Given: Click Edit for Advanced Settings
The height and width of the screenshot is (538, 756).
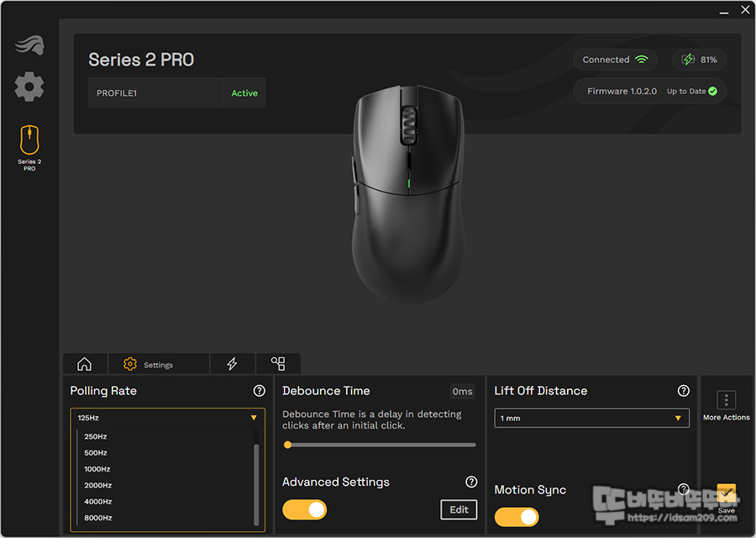Looking at the screenshot, I should pos(459,509).
